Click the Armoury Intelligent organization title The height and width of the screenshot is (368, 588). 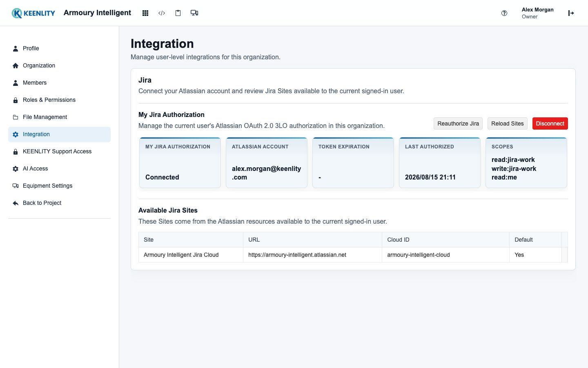[97, 13]
